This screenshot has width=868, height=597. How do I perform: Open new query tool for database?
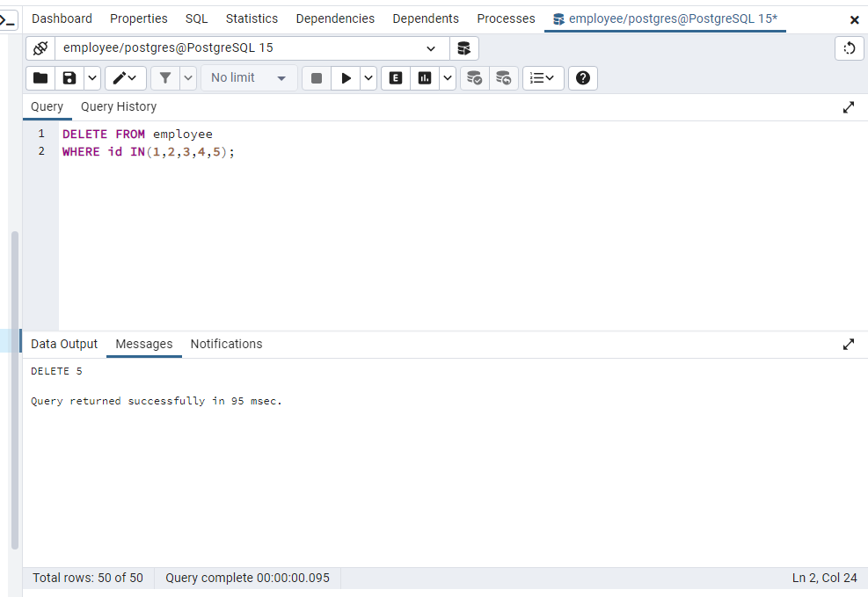(x=463, y=48)
